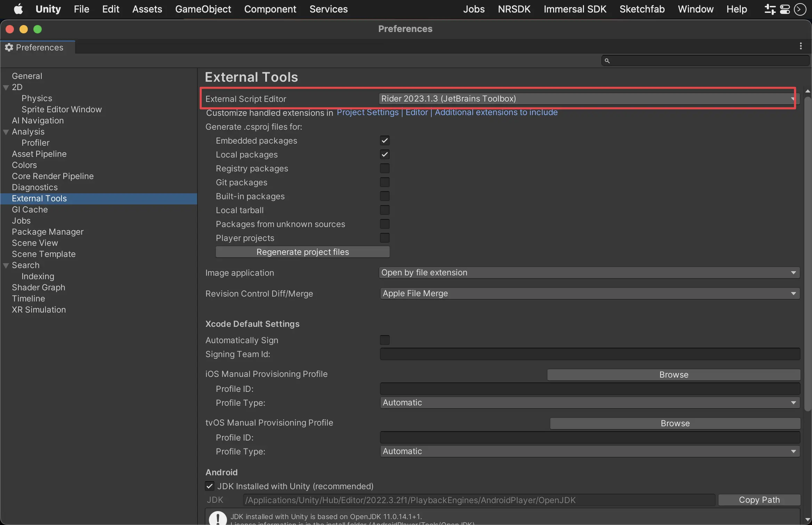
Task: Check the Player projects checkbox
Action: coord(384,238)
